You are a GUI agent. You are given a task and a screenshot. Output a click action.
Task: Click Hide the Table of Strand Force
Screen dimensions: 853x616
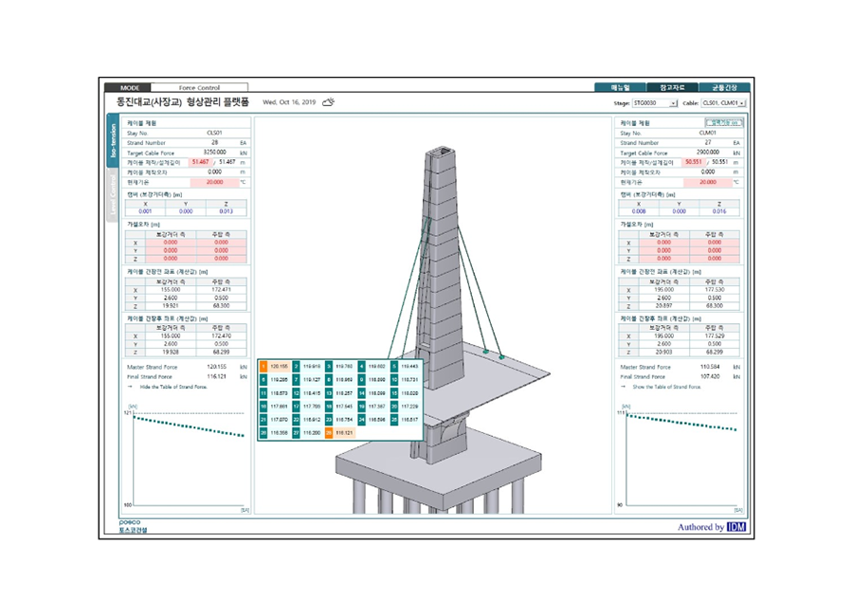173,387
